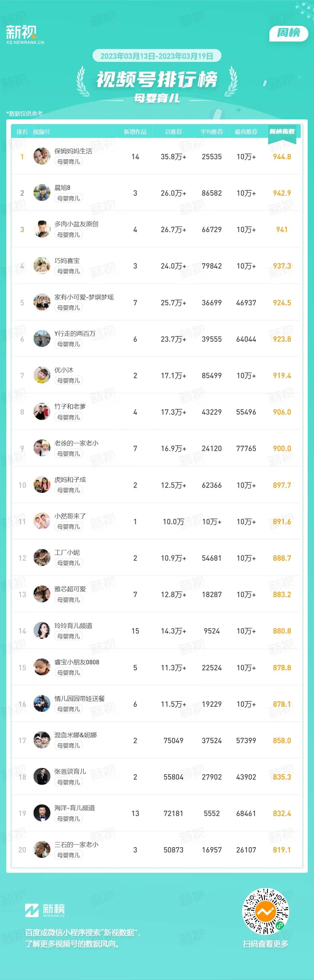Screen dimensions: 314x980
Task: Click the QR code at bottom right
Action: pos(265,912)
